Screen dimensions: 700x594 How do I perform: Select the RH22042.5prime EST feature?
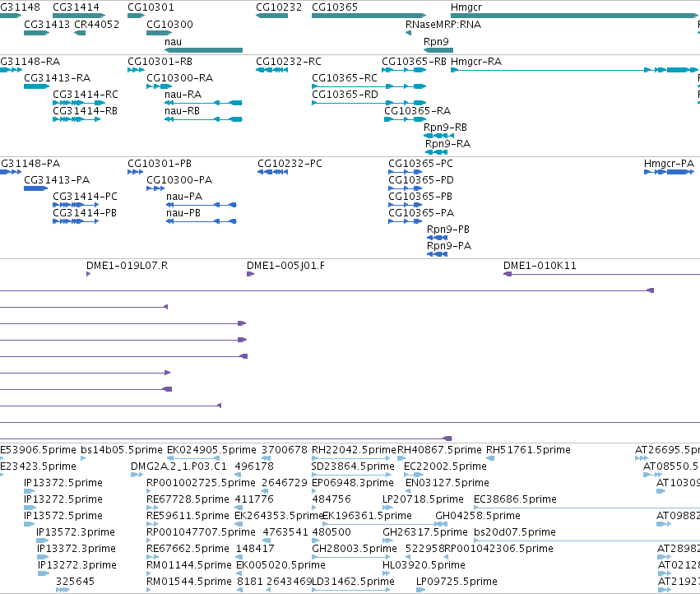[351, 458]
